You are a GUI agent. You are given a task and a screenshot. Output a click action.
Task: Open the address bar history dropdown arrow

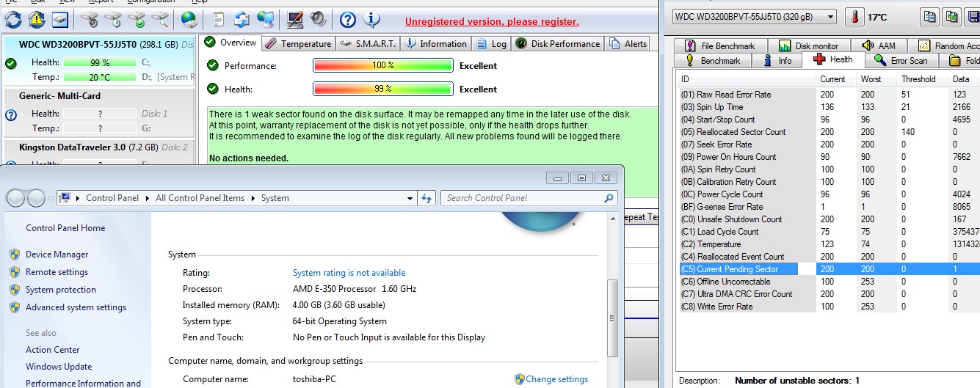pos(410,198)
